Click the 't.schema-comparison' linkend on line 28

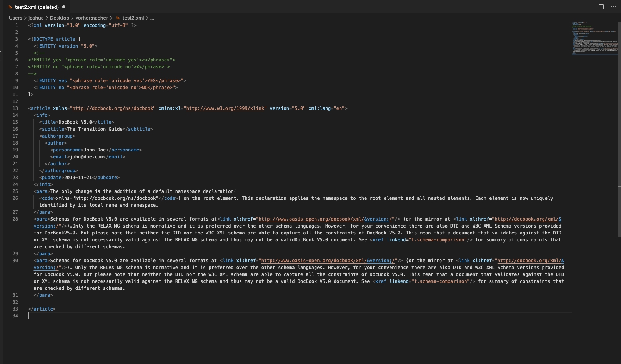tap(437, 240)
